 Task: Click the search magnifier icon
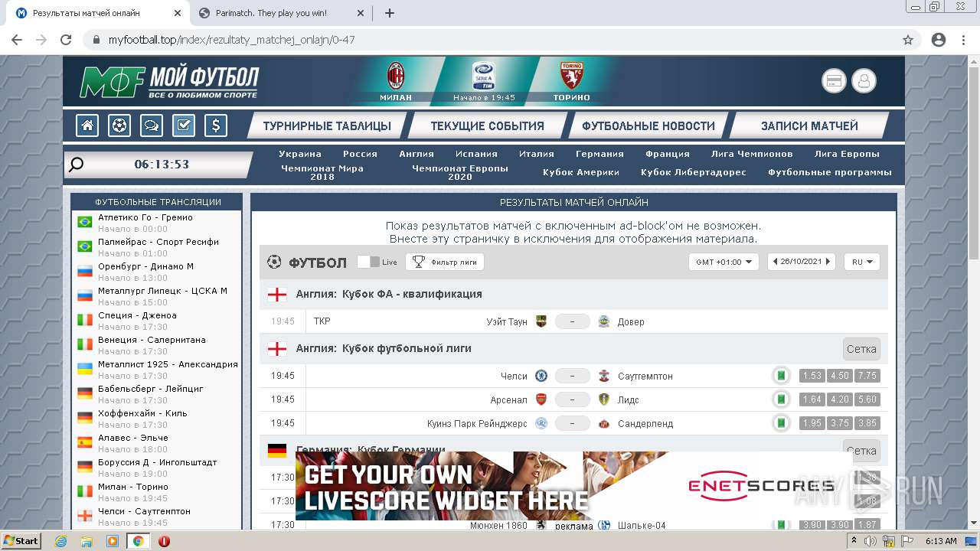click(76, 165)
